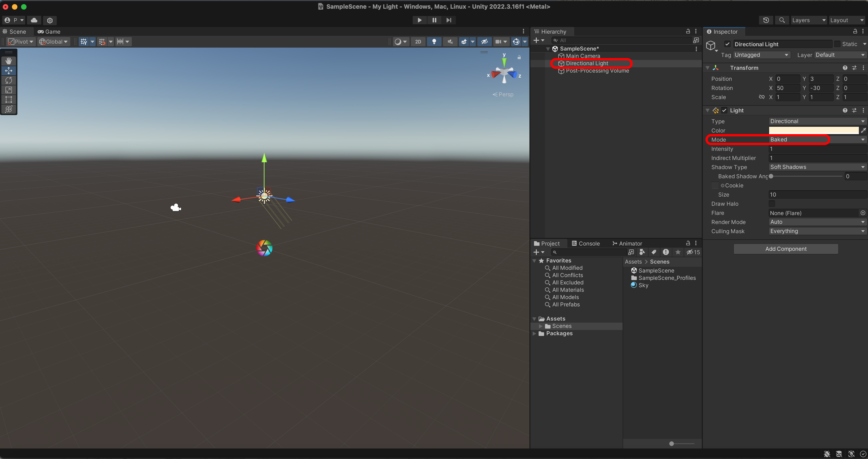Click the Add Component button

[785, 249]
